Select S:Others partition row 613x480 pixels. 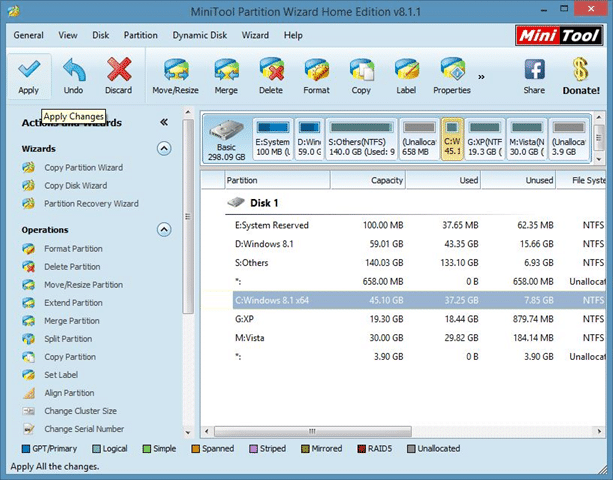(x=418, y=263)
